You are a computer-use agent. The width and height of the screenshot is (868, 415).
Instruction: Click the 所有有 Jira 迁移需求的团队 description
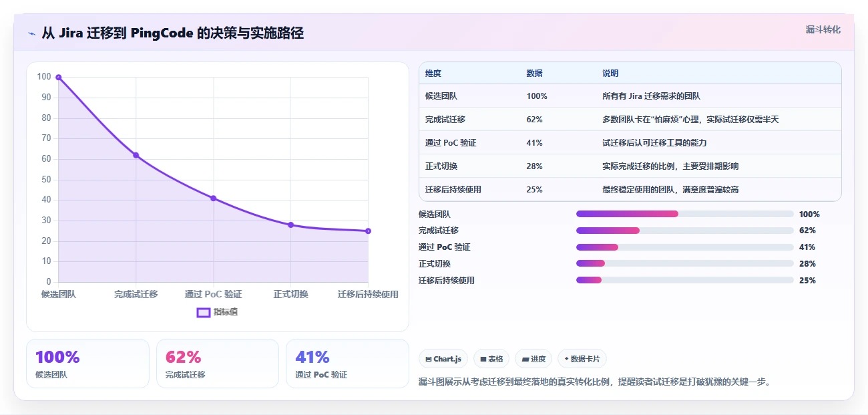point(651,96)
